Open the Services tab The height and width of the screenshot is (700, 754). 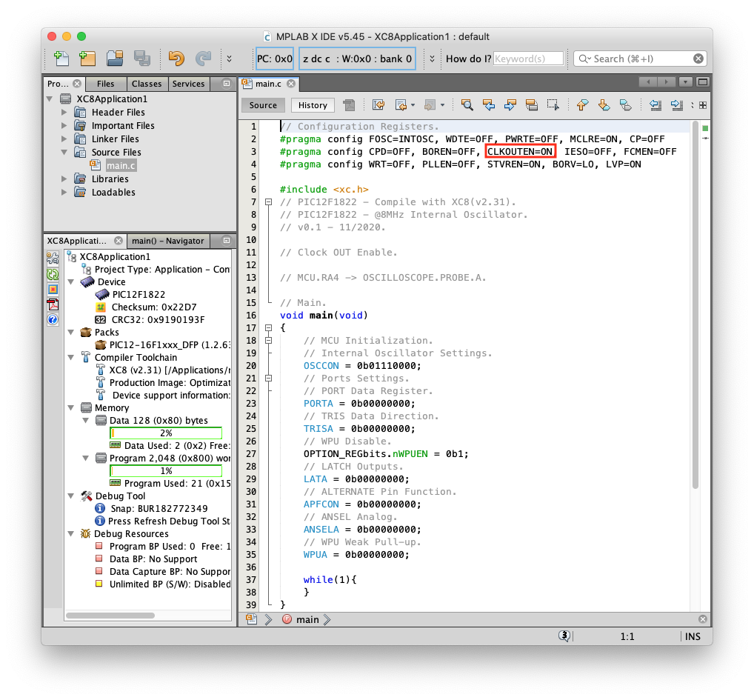coord(188,84)
